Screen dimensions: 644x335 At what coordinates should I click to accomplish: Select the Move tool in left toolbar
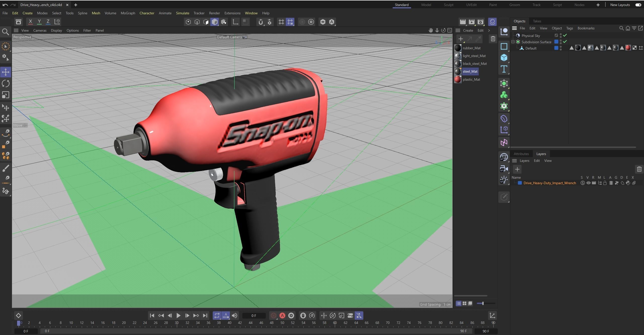[6, 72]
